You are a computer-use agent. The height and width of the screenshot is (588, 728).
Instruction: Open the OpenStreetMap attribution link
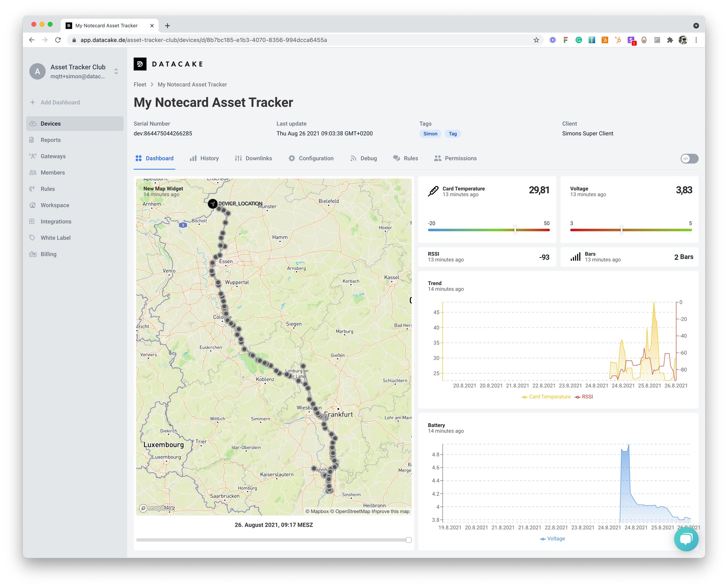350,511
